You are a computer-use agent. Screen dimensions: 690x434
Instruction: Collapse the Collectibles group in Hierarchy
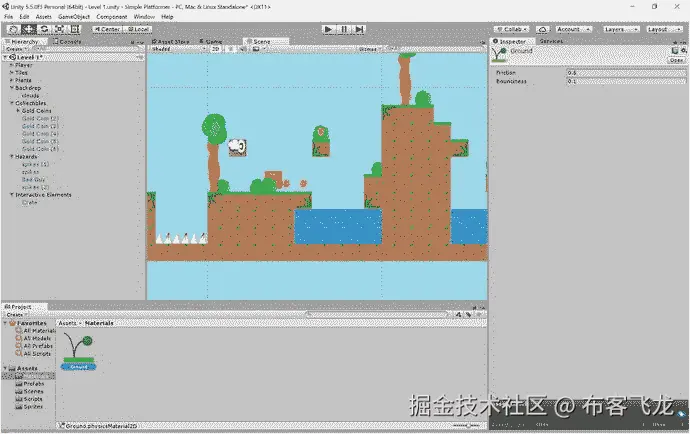11,103
